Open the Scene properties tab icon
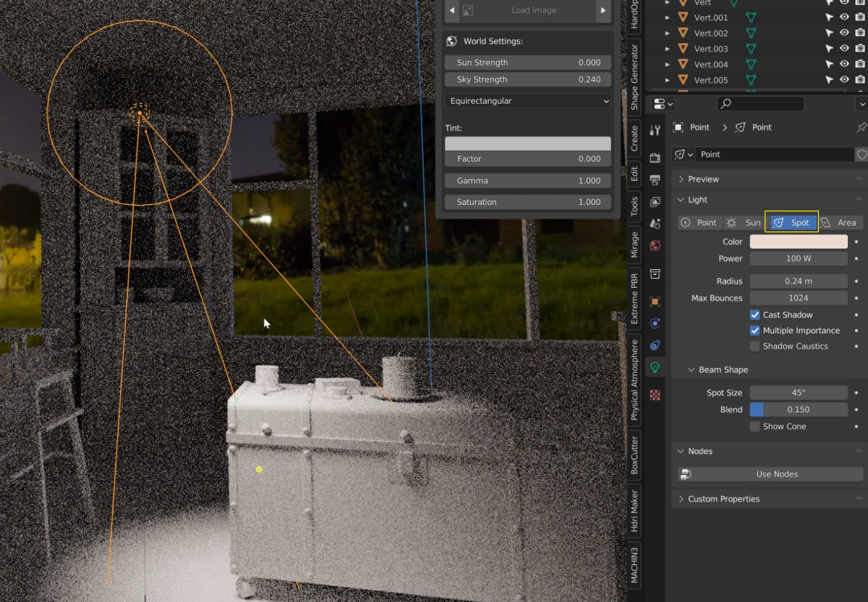 coord(655,223)
